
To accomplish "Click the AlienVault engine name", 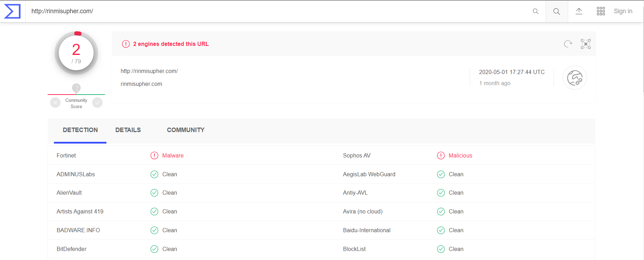I will (69, 193).
